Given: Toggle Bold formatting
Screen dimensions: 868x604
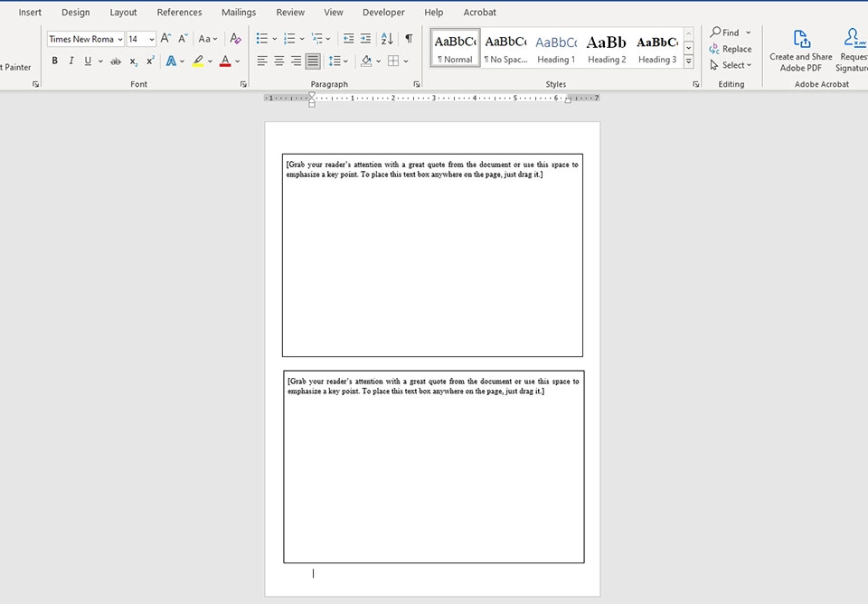Looking at the screenshot, I should pyautogui.click(x=55, y=61).
